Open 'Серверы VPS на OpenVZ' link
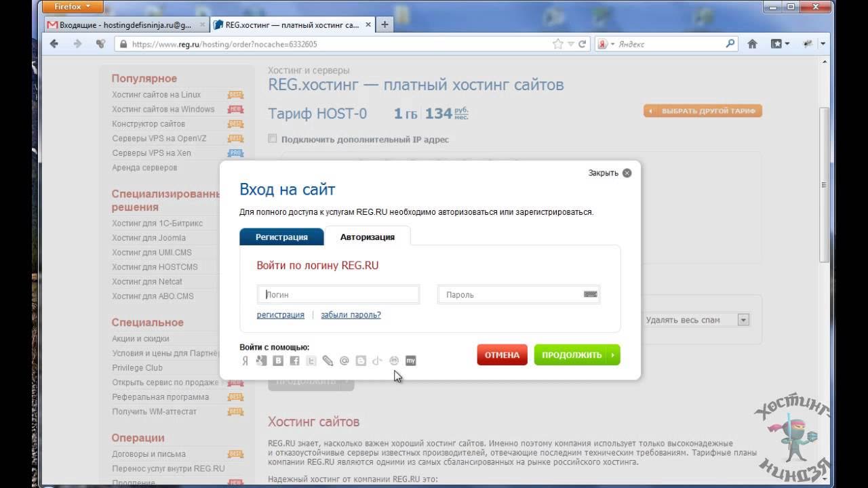The image size is (868, 488). [x=159, y=138]
